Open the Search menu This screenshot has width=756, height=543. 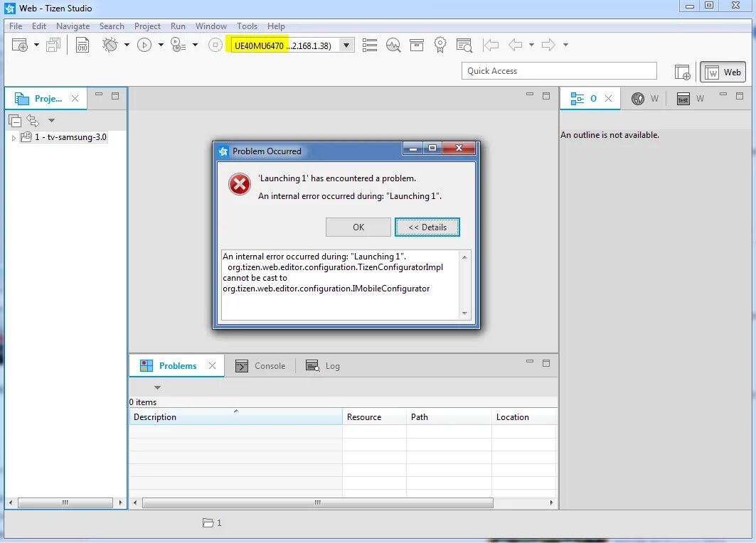pos(112,26)
